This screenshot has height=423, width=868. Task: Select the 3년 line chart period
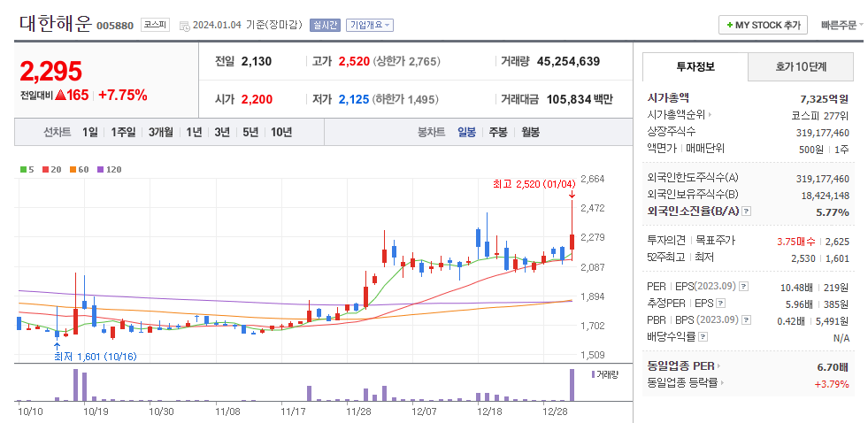click(221, 133)
